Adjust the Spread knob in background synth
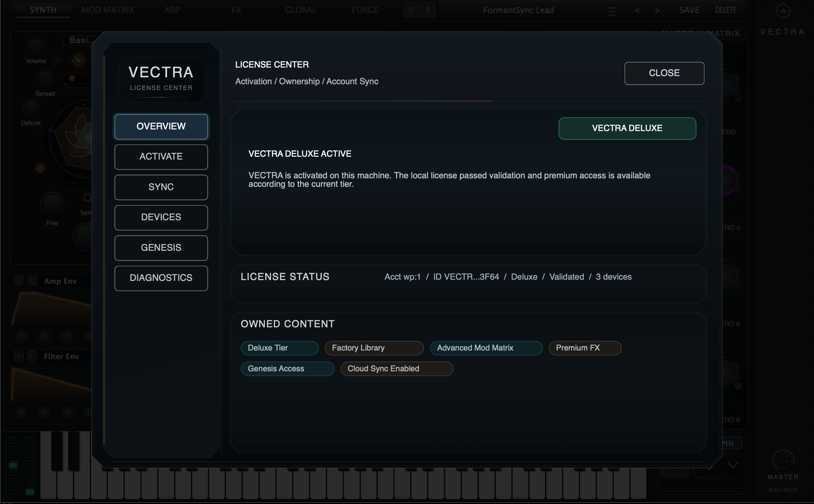The image size is (814, 504). pyautogui.click(x=45, y=79)
